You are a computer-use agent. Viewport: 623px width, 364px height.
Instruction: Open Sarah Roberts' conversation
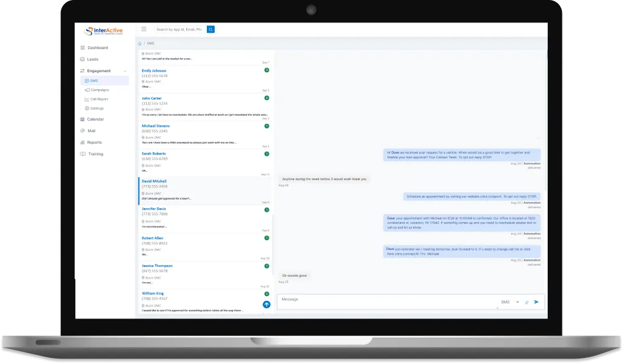click(205, 163)
